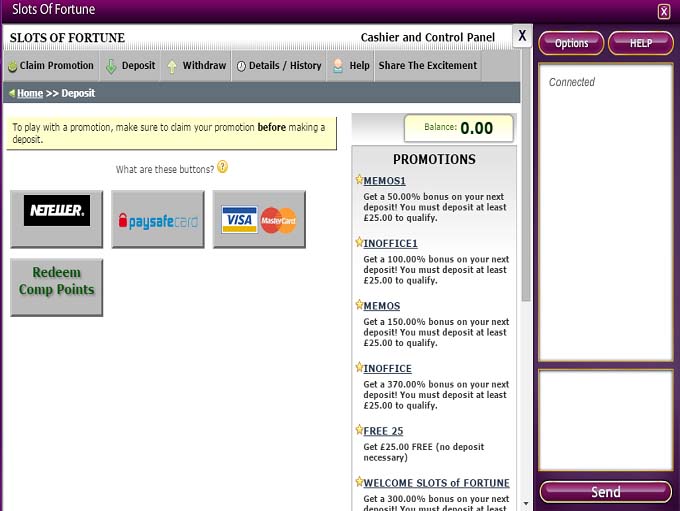Switch to the Withdraw tab
This screenshot has height=511, width=680.
coord(196,66)
